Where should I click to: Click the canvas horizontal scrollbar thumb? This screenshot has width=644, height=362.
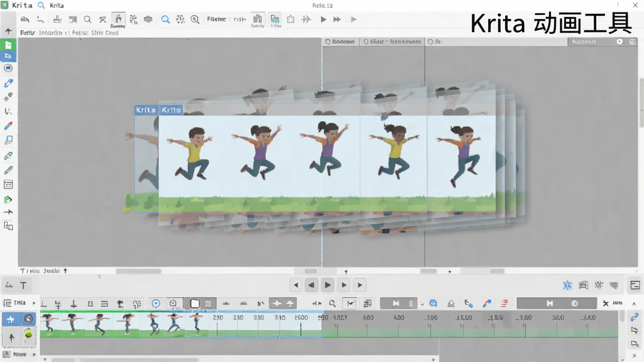[x=138, y=271]
